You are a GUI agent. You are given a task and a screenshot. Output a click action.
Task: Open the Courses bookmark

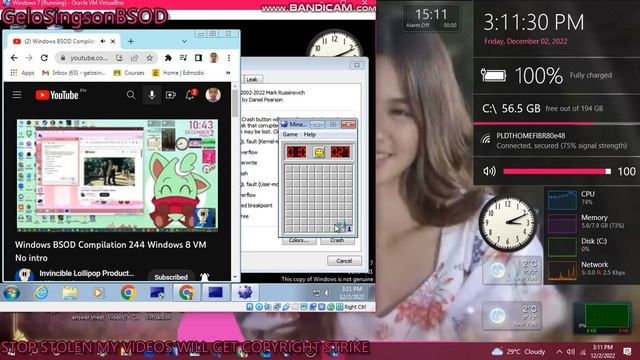129,73
